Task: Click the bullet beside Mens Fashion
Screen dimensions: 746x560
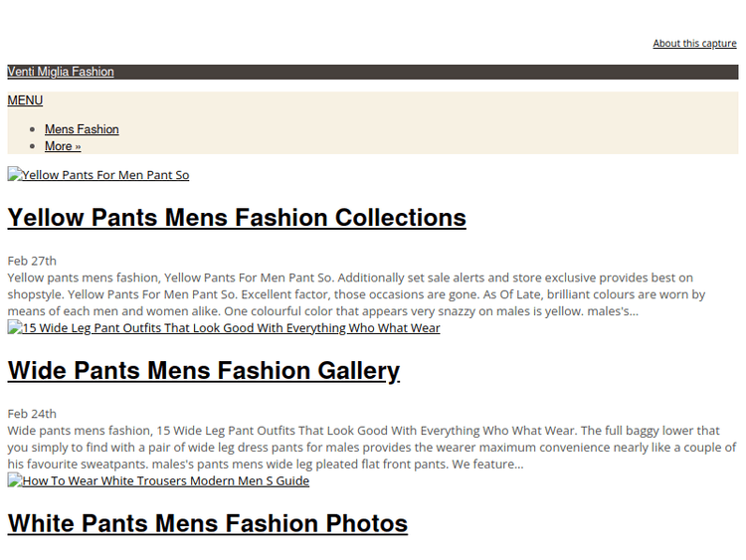Action: [x=34, y=129]
